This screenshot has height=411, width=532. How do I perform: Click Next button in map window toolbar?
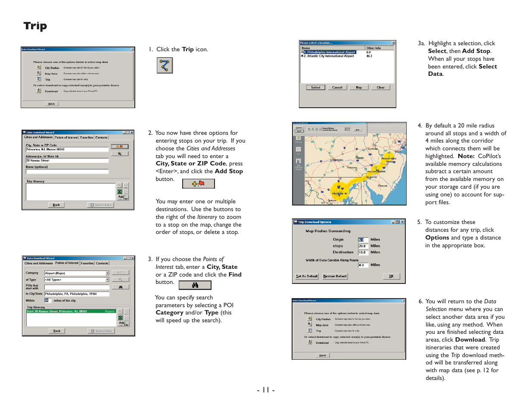357,129
